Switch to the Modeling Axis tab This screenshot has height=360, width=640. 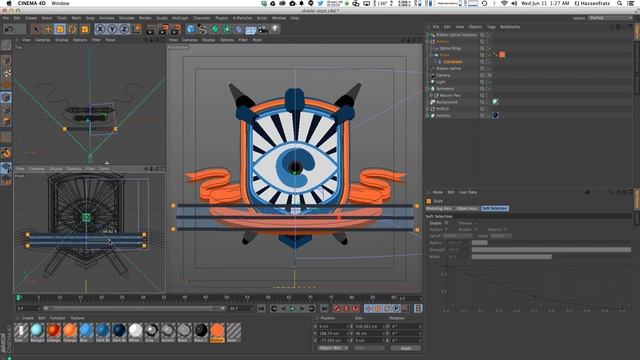pyautogui.click(x=439, y=208)
